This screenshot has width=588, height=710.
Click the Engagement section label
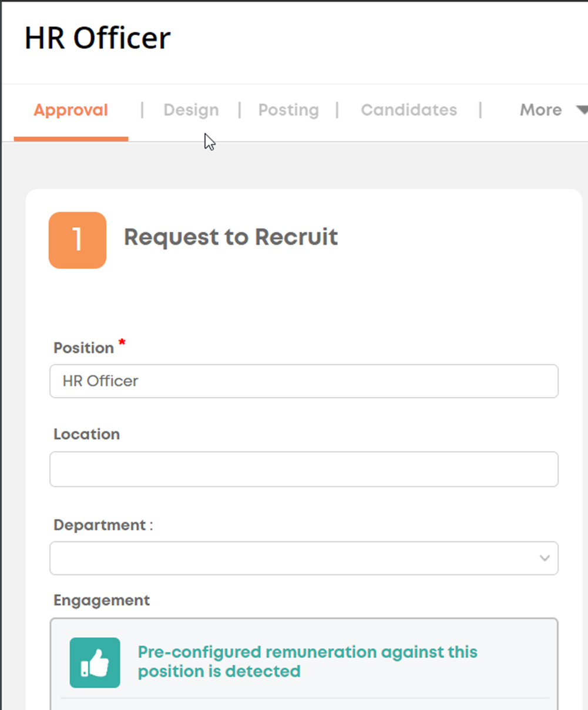tap(102, 600)
